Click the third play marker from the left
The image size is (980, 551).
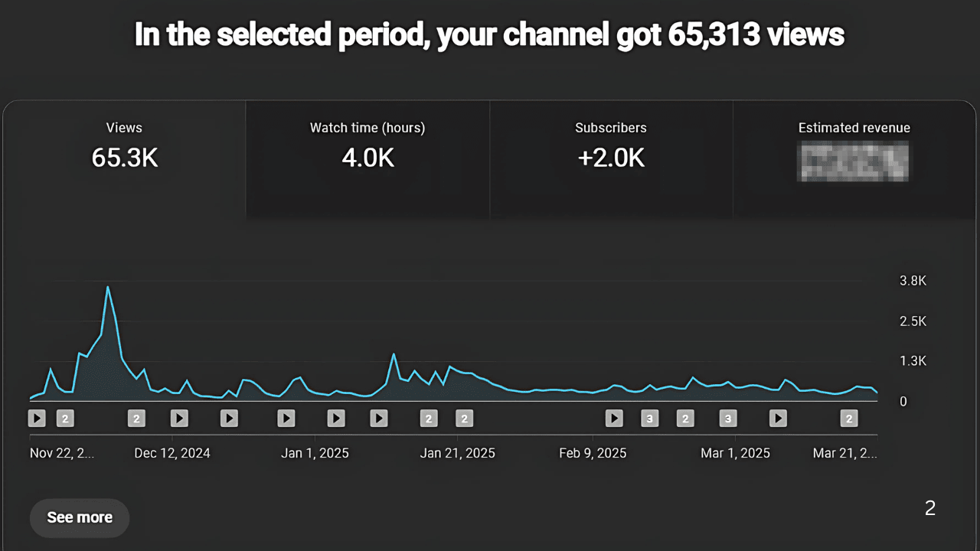click(x=229, y=419)
